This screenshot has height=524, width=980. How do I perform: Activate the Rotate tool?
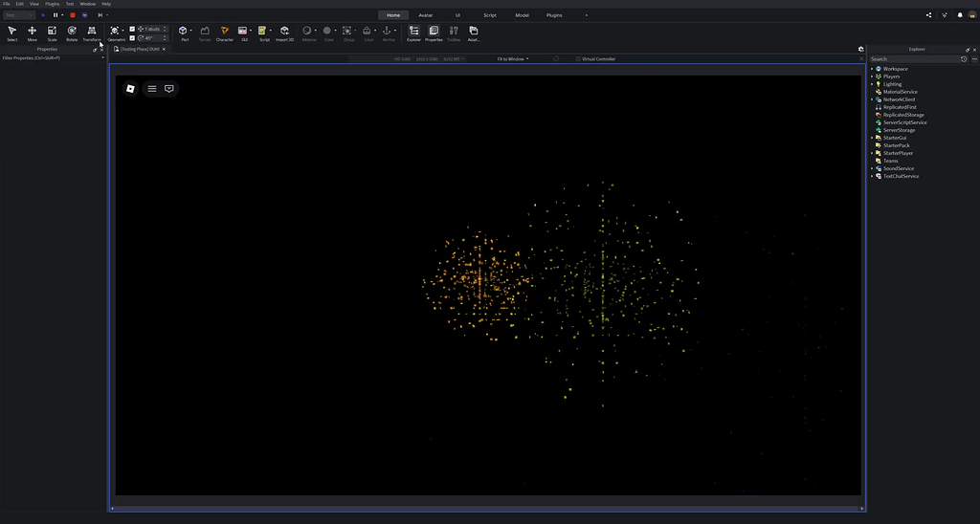72,33
